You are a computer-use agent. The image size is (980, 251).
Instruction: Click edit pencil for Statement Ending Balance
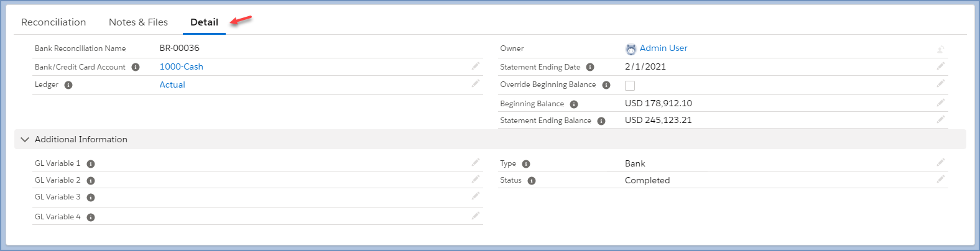point(940,119)
